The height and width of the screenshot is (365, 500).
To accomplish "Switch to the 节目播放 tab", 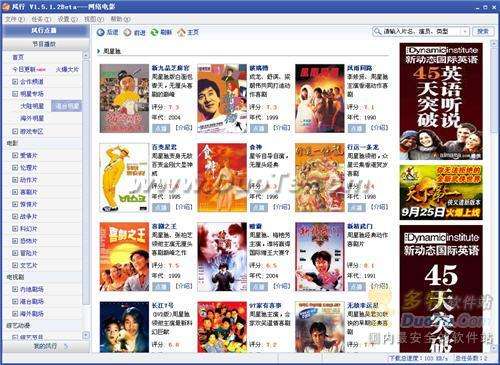I will [46, 44].
